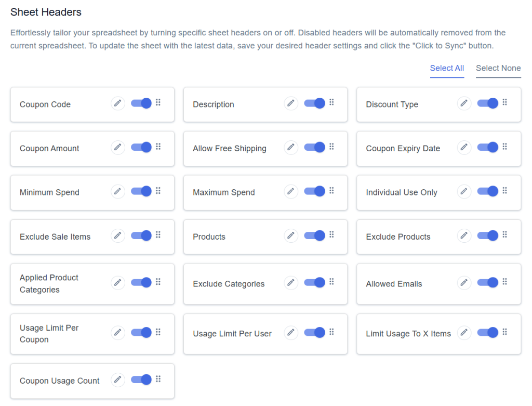The height and width of the screenshot is (406, 532).
Task: Click the Select All link
Action: point(447,68)
